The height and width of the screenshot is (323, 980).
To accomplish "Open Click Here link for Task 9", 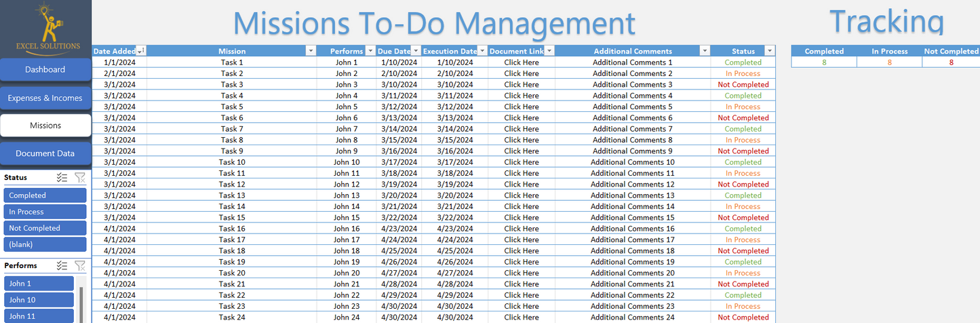I will click(x=522, y=151).
